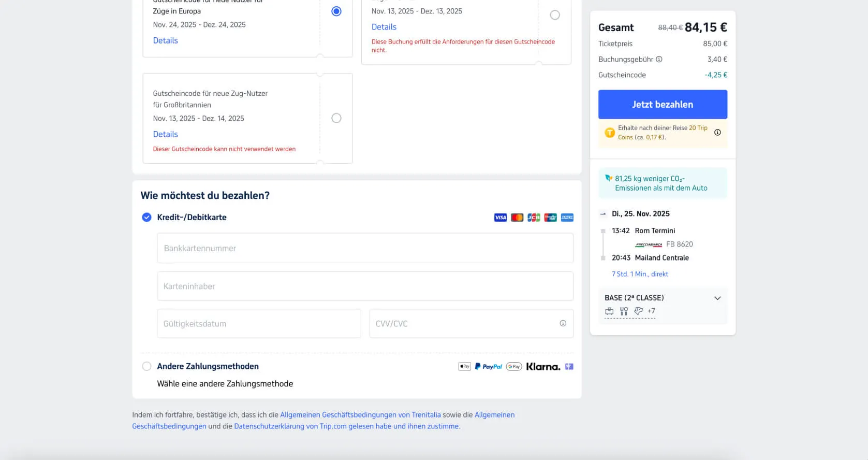This screenshot has width=868, height=460.
Task: Select the Nov. 13 – Dez. 13 coupon radio
Action: tap(555, 15)
